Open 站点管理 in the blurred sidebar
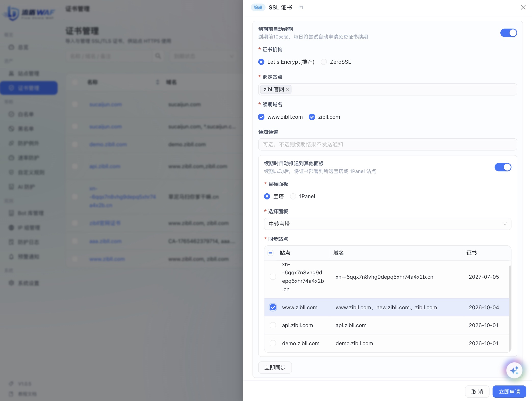The width and height of the screenshot is (532, 401). click(29, 73)
